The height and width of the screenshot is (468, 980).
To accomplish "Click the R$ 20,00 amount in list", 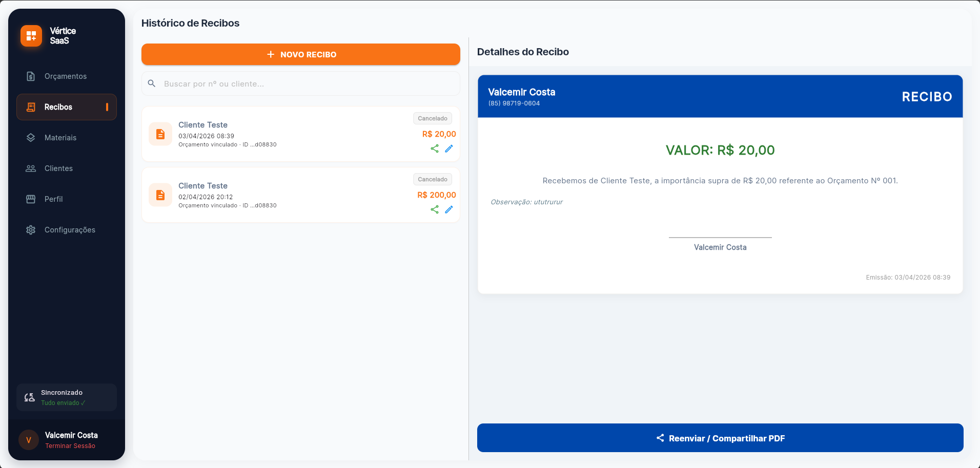I will 439,134.
